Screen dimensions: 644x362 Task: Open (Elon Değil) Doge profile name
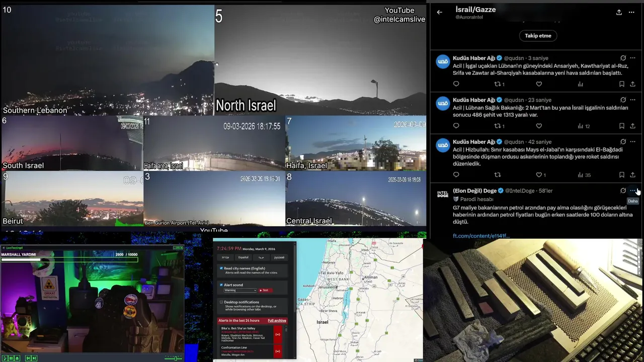(x=474, y=191)
